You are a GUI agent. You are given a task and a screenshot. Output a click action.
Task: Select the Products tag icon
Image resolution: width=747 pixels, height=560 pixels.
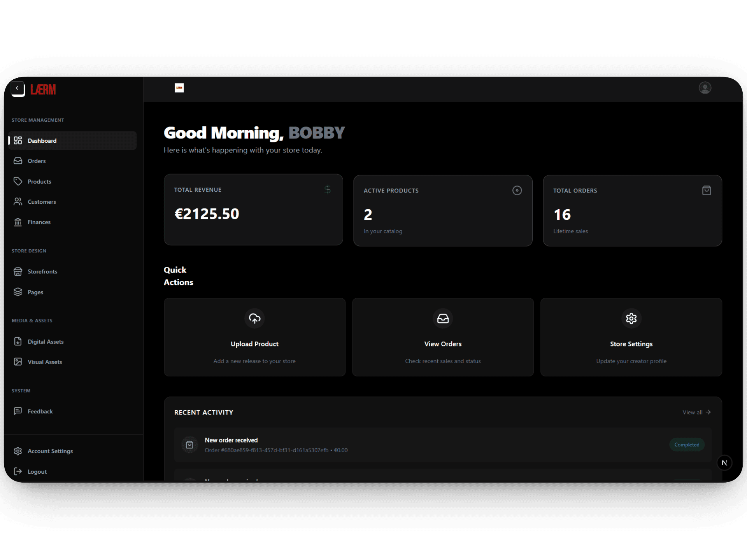coord(18,181)
